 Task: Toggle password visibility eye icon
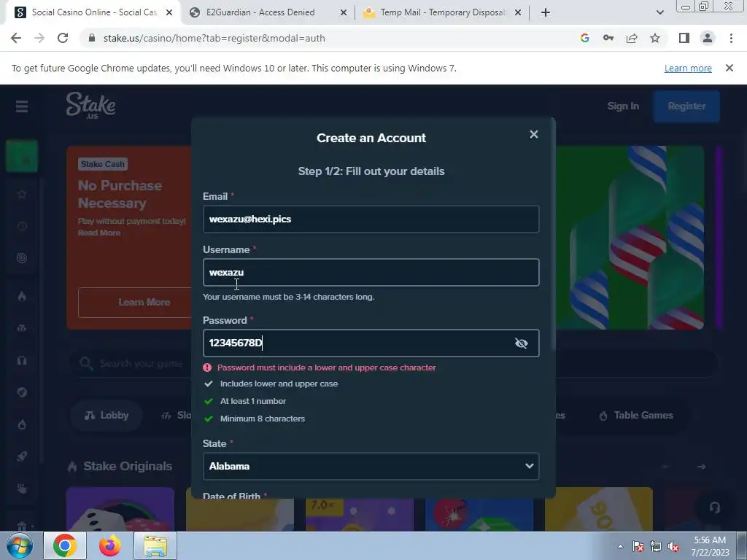click(521, 343)
